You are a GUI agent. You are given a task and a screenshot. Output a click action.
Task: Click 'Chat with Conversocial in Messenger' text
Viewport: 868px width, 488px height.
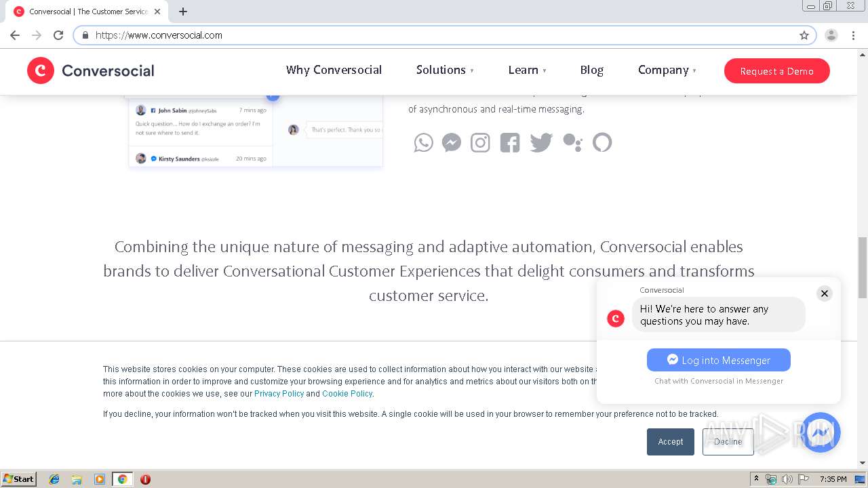pyautogui.click(x=719, y=381)
